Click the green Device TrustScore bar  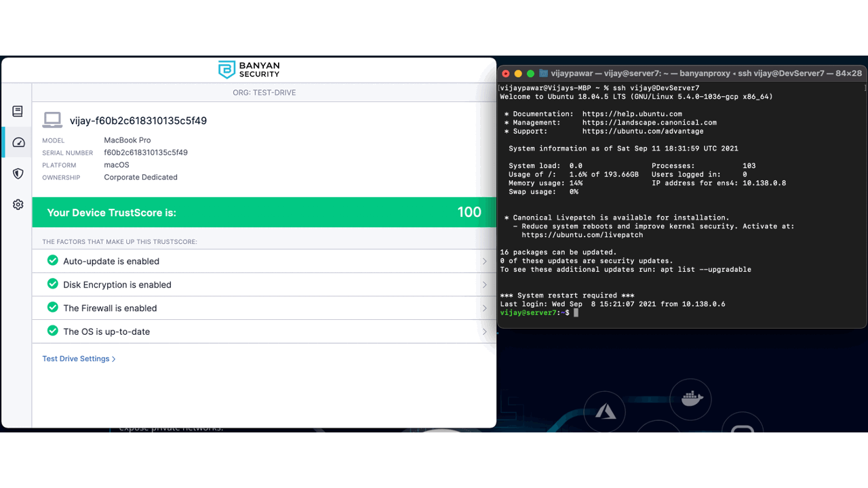[264, 212]
